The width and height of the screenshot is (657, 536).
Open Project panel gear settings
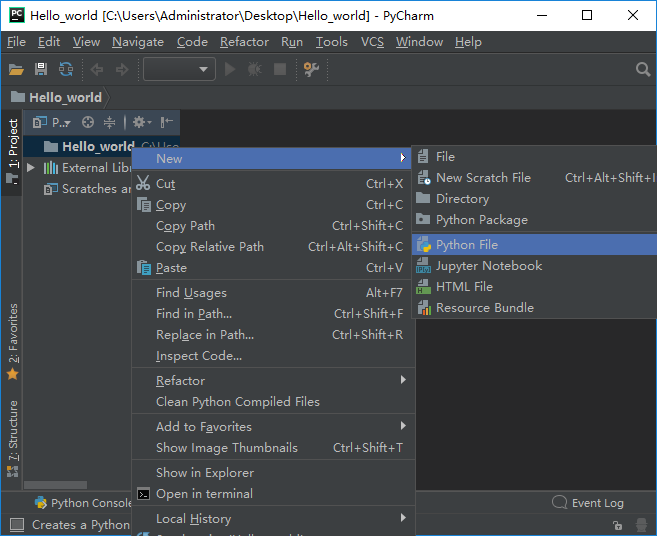click(x=142, y=122)
